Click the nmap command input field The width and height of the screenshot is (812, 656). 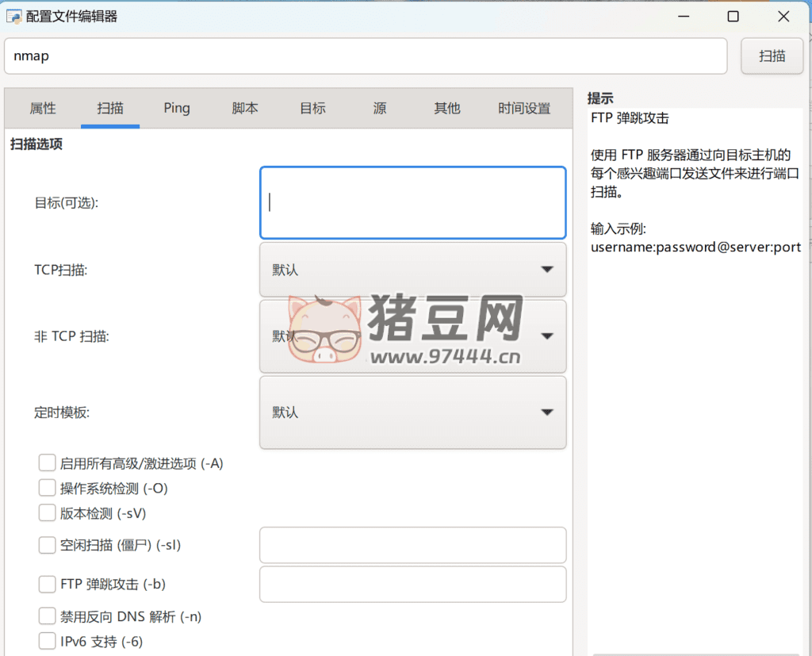coord(366,56)
